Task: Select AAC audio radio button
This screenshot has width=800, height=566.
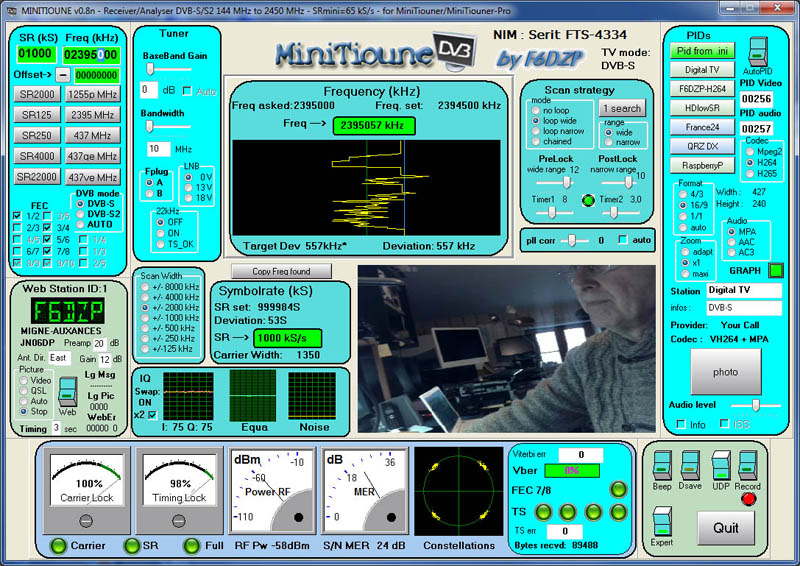Action: pos(731,242)
